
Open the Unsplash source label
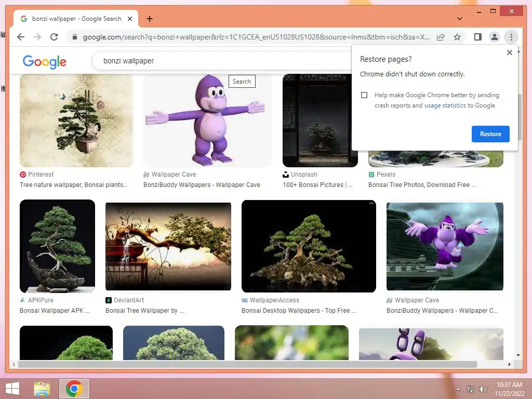click(x=300, y=175)
